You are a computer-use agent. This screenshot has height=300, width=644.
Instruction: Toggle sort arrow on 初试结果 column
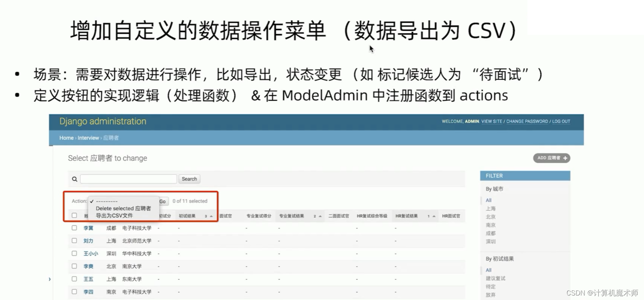tap(211, 216)
